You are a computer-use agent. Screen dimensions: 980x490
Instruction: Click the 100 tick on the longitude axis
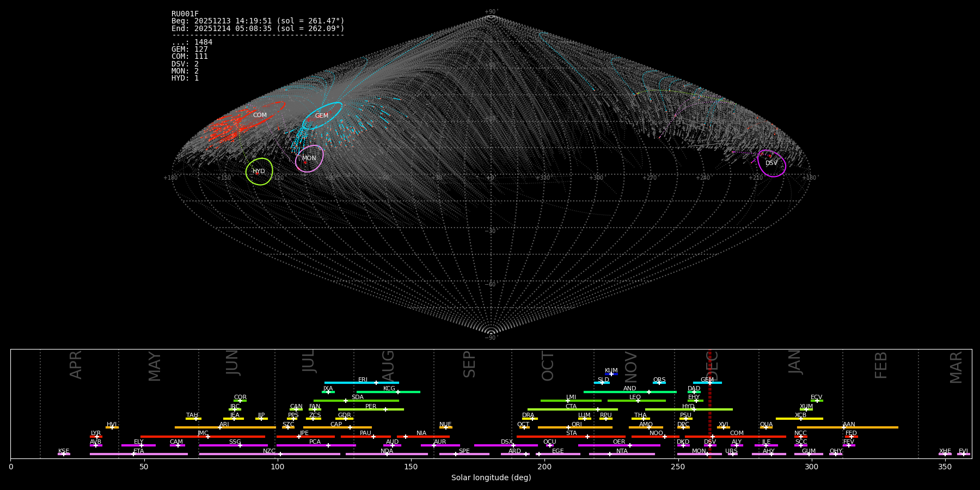pos(278,467)
